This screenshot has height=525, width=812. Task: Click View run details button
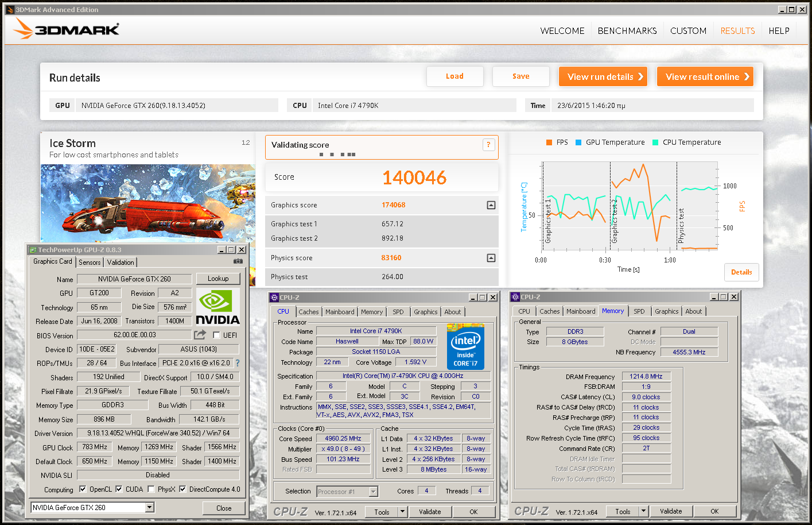click(x=603, y=76)
